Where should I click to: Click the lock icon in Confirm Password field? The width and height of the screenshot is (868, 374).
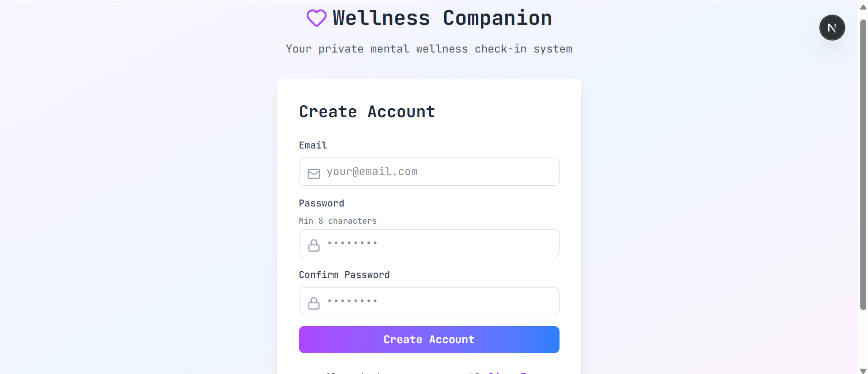coord(314,303)
